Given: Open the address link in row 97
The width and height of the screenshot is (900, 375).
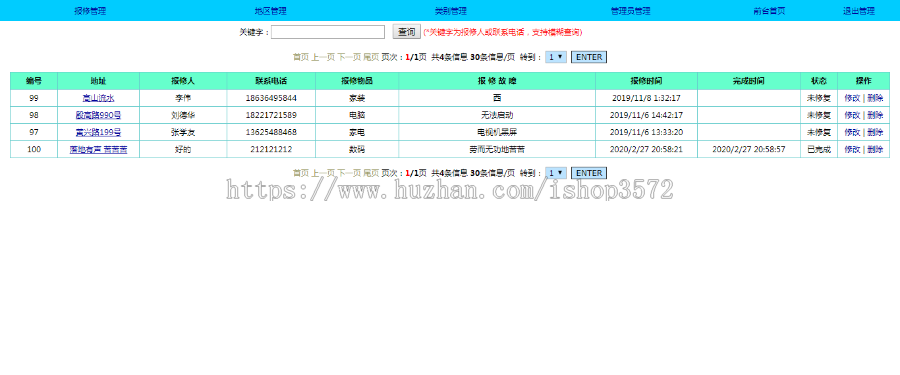Looking at the screenshot, I should (x=98, y=133).
